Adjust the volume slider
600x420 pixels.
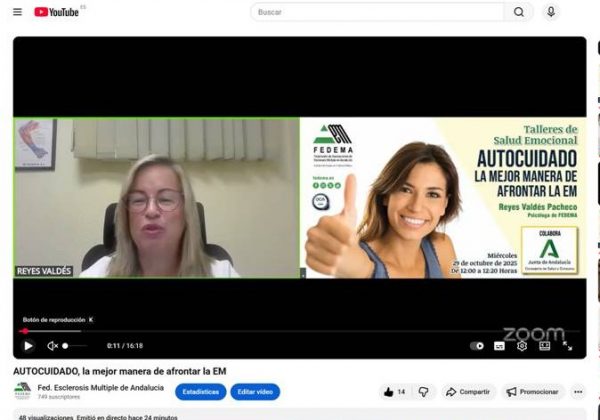tap(75, 346)
